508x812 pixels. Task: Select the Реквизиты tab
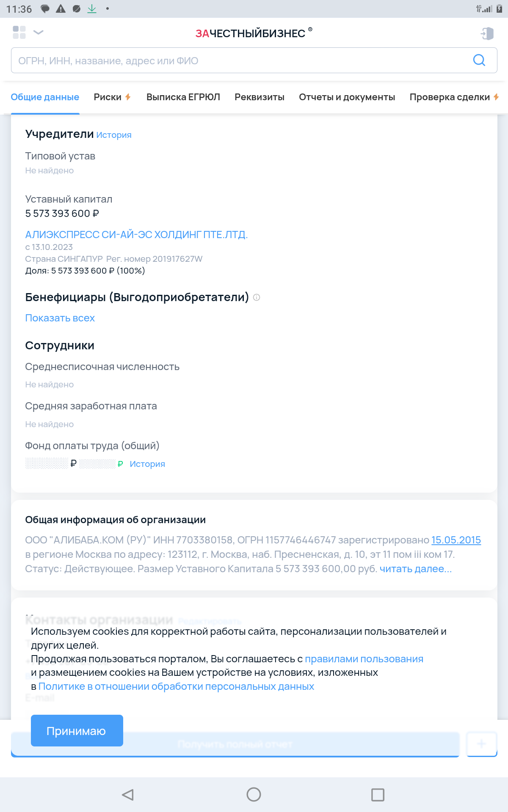coord(260,97)
